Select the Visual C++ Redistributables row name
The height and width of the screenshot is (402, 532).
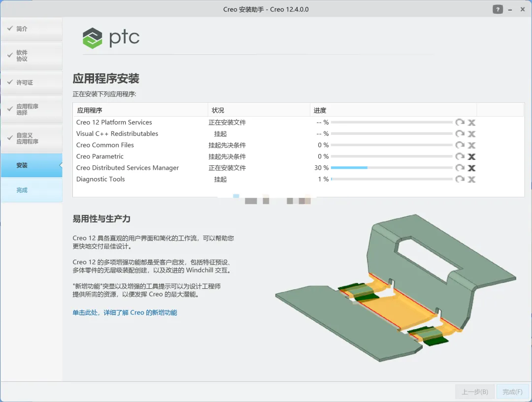(x=117, y=133)
